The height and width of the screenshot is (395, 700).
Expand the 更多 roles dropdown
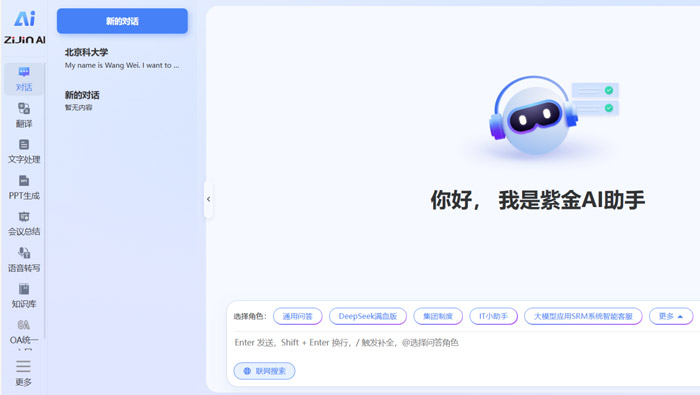pyautogui.click(x=671, y=316)
